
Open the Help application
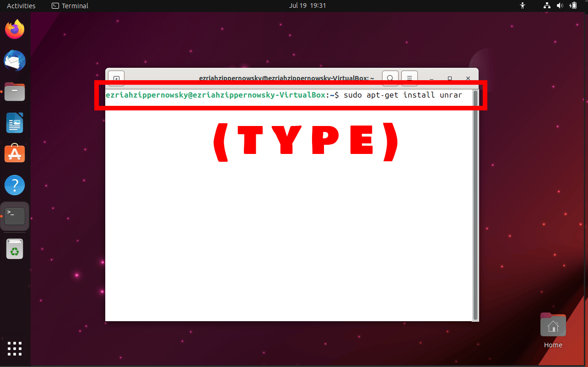click(15, 185)
